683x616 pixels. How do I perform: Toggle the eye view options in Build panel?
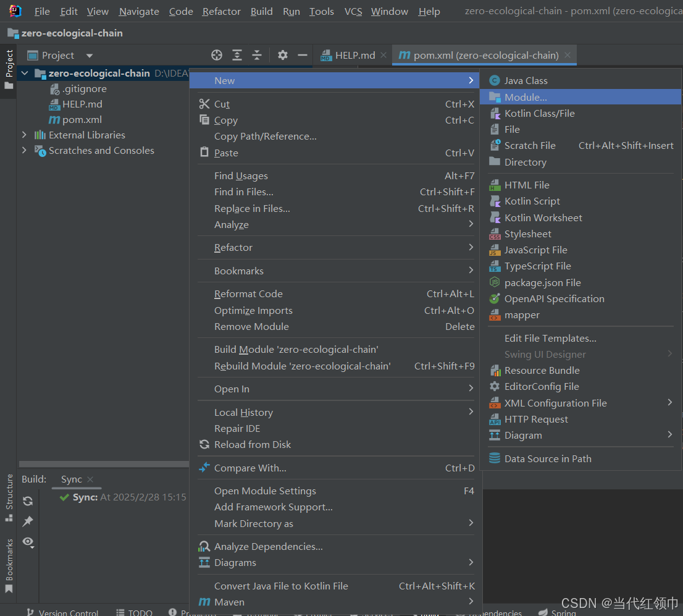28,542
